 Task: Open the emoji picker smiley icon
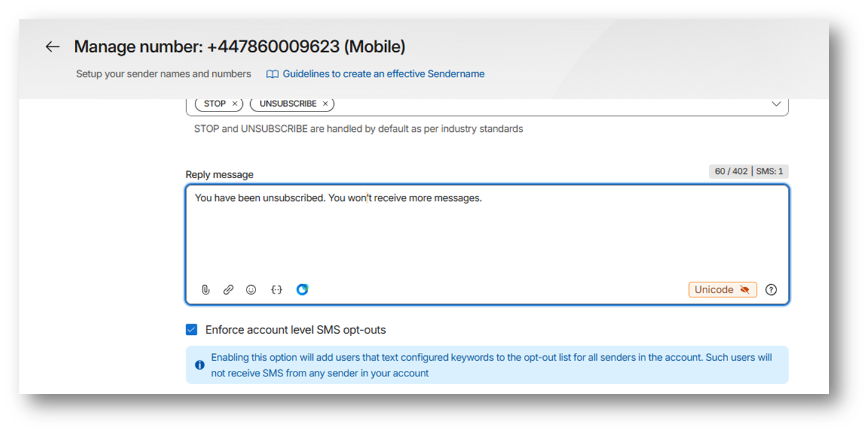coord(251,290)
